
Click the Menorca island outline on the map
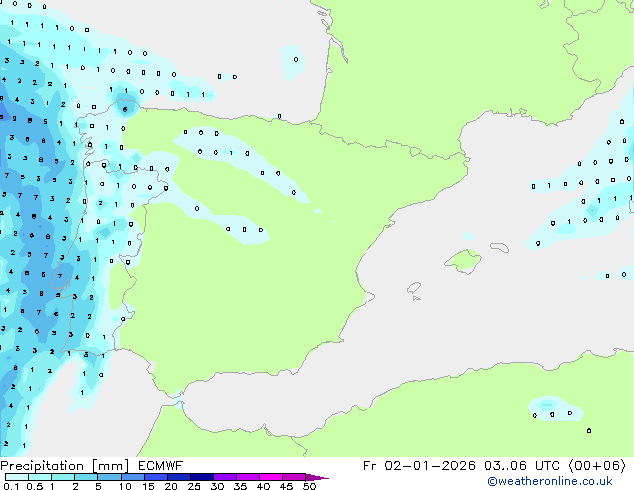[499, 247]
